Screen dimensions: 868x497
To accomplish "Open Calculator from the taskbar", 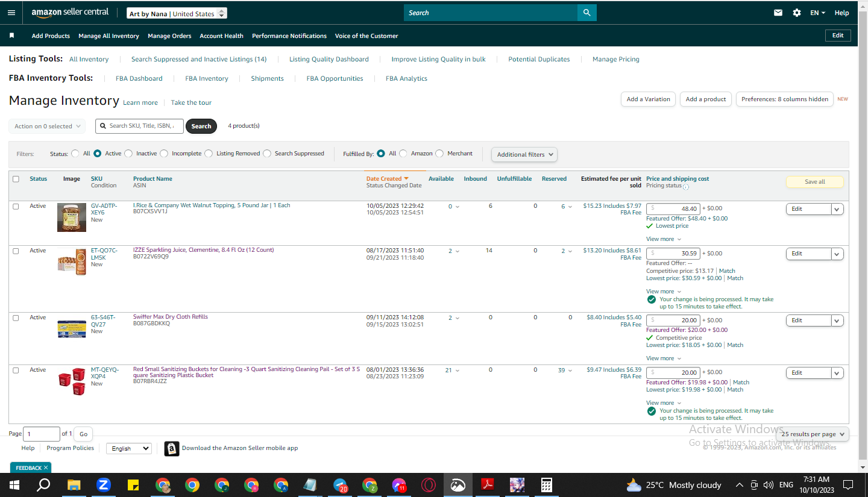I will 547,485.
